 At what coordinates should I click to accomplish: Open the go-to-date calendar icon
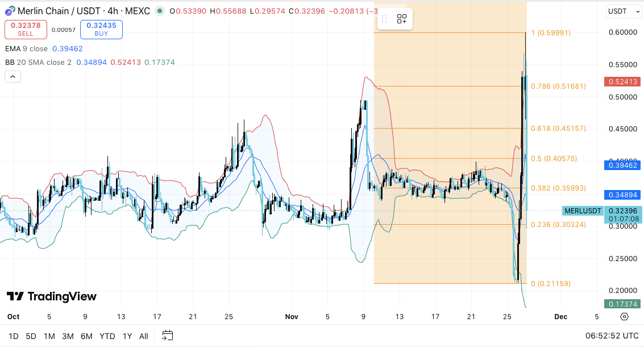(x=168, y=336)
